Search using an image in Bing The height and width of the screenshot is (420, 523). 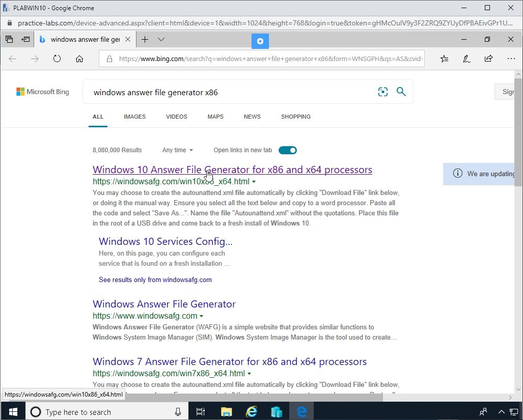point(383,92)
